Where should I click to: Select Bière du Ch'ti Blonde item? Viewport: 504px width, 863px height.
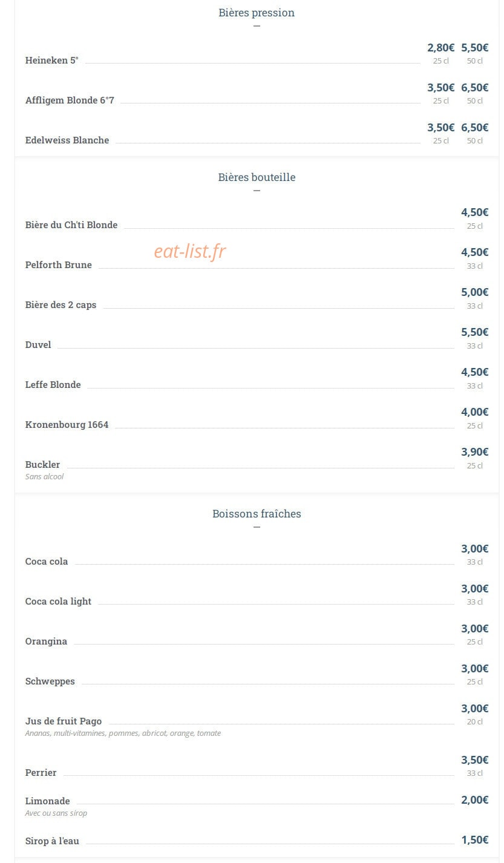tap(71, 225)
